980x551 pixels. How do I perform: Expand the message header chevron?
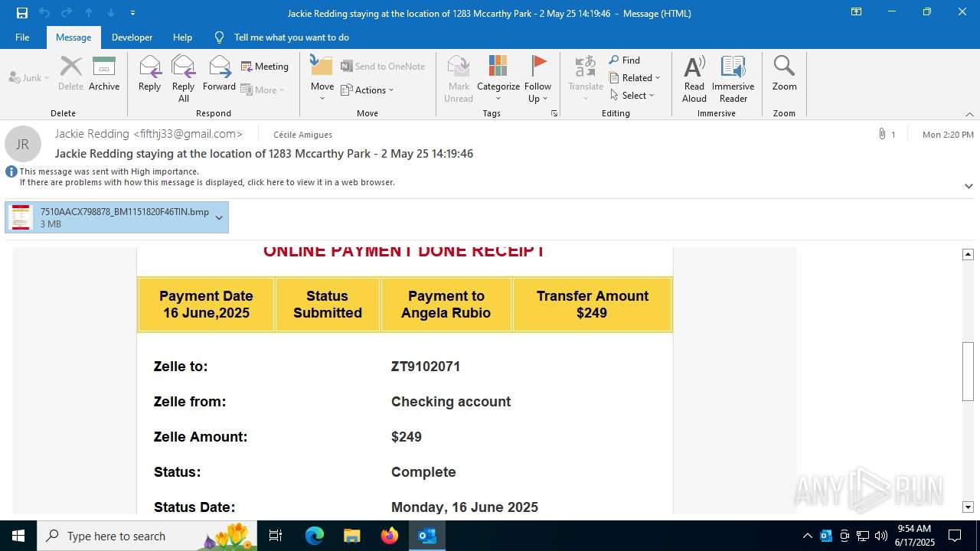coord(969,186)
